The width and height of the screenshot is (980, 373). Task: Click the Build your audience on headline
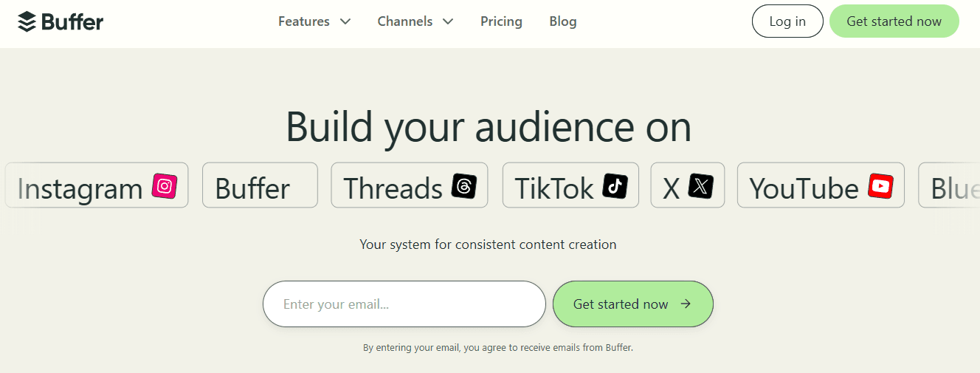489,127
